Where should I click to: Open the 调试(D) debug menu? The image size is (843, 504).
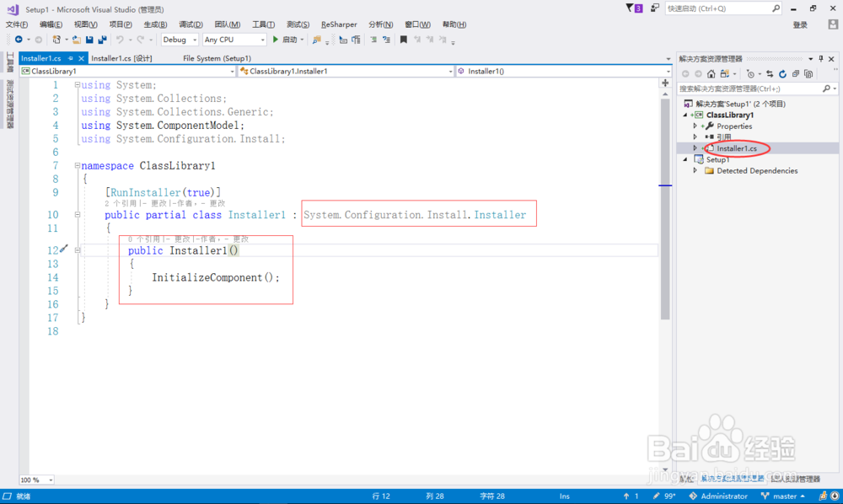click(191, 24)
